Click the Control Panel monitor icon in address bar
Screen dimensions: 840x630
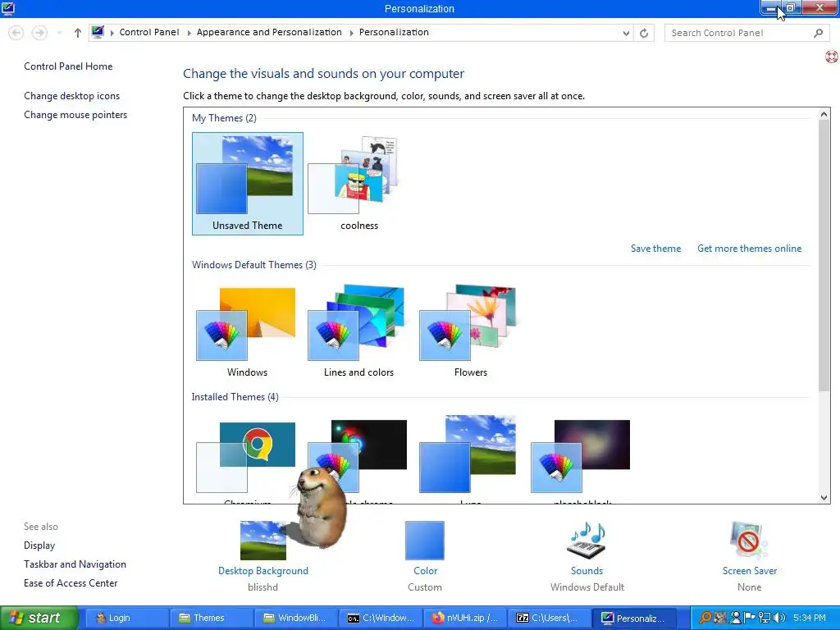(98, 32)
